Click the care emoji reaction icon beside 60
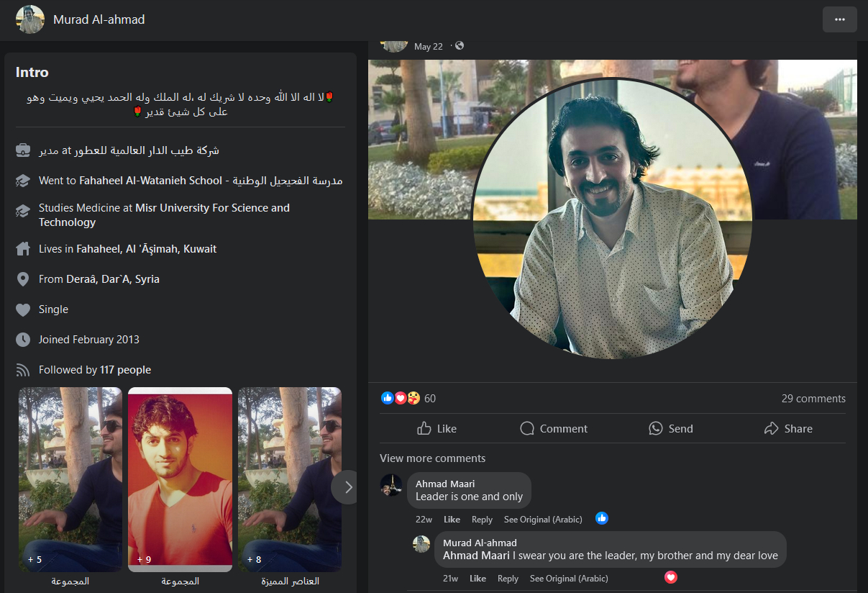This screenshot has width=868, height=593. tap(414, 398)
